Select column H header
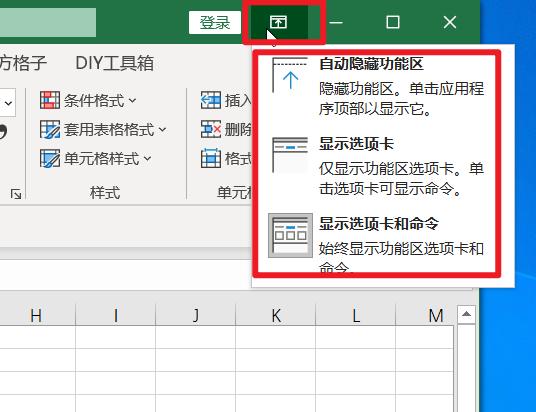Viewport: 536px width, 412px height. coord(36,315)
